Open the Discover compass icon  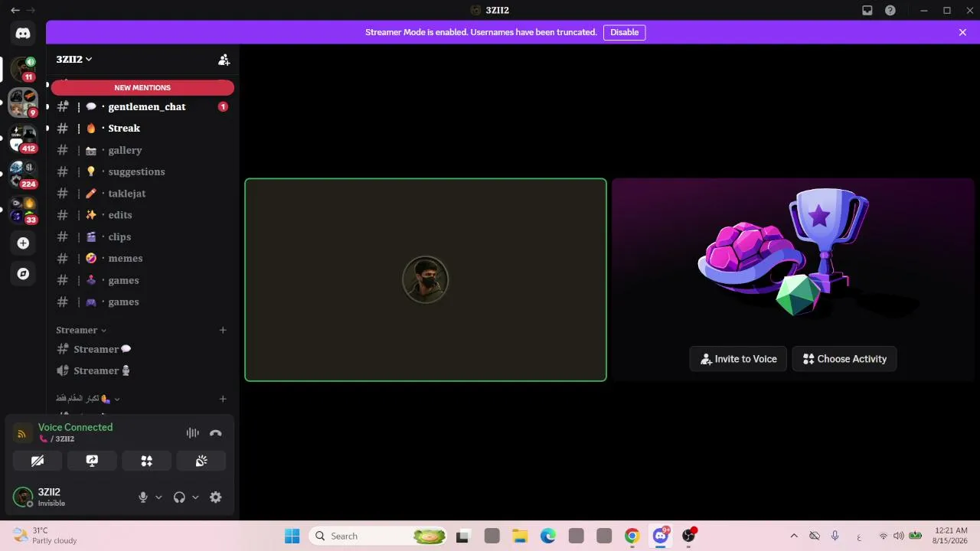tap(23, 273)
